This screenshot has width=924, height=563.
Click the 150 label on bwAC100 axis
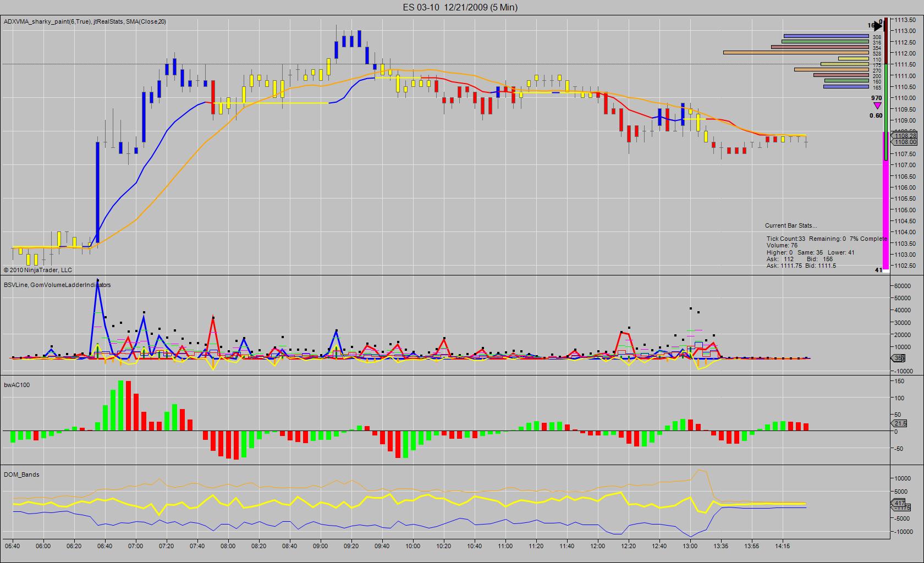899,381
